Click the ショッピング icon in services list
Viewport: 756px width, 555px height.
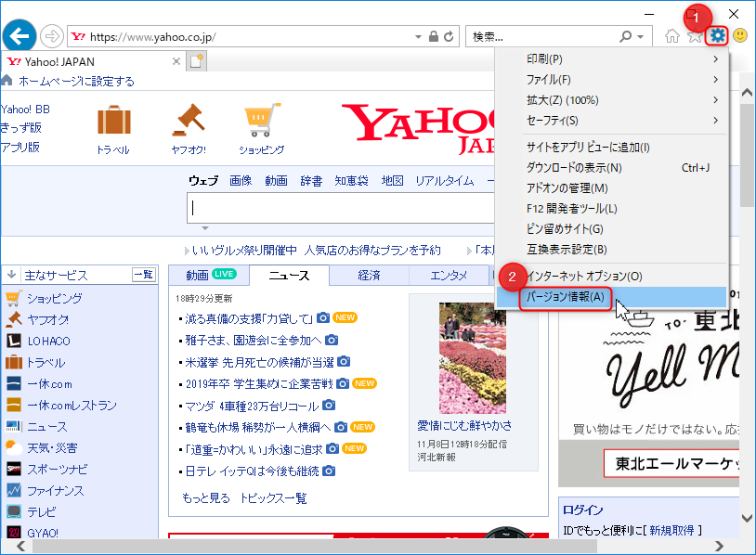pos(14,299)
